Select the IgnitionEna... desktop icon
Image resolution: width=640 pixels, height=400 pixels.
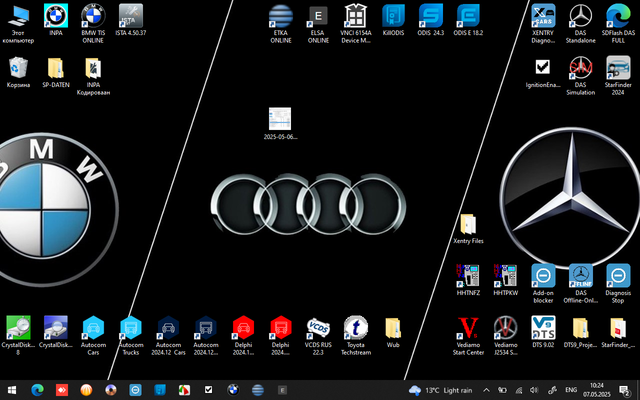coord(543,73)
